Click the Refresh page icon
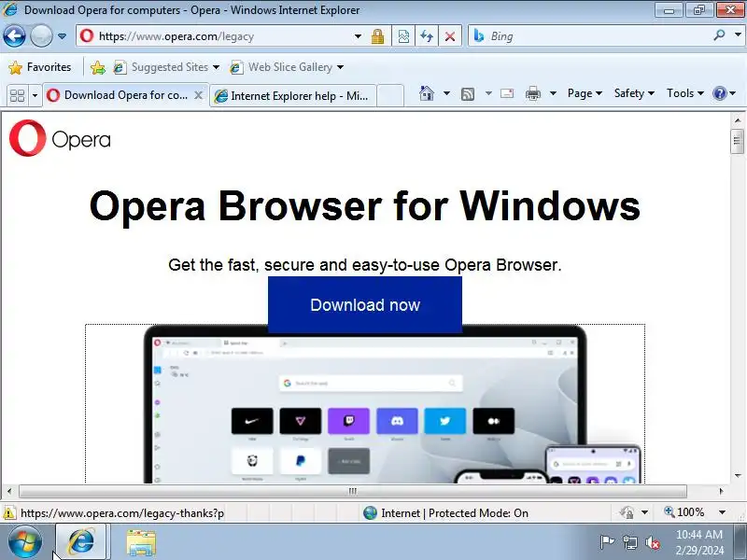Image resolution: width=747 pixels, height=560 pixels. pyautogui.click(x=427, y=36)
